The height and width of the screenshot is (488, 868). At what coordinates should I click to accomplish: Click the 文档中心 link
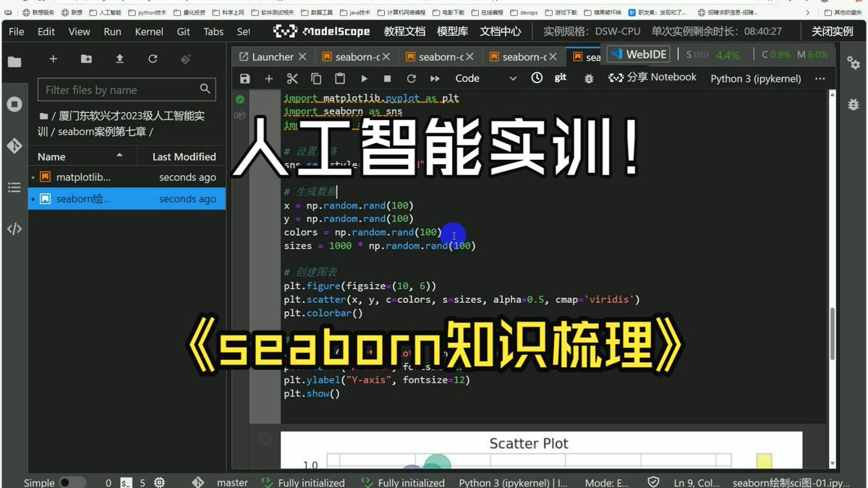click(x=501, y=31)
